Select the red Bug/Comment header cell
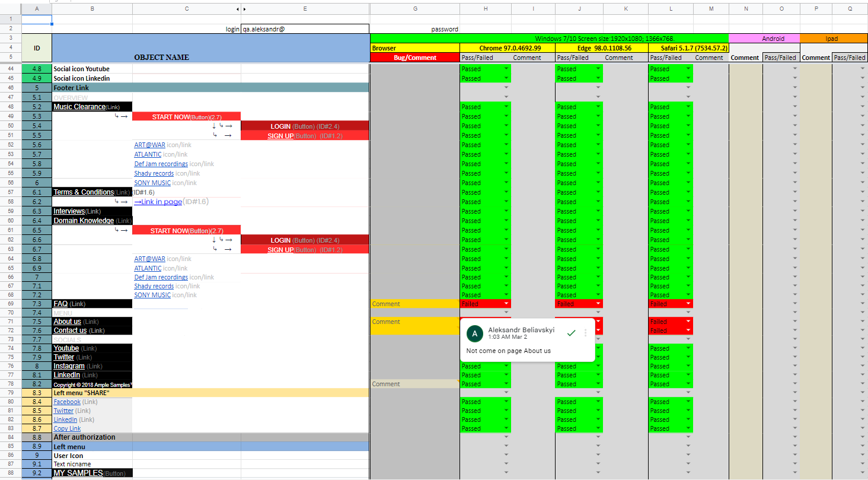This screenshot has height=480, width=868. [415, 58]
